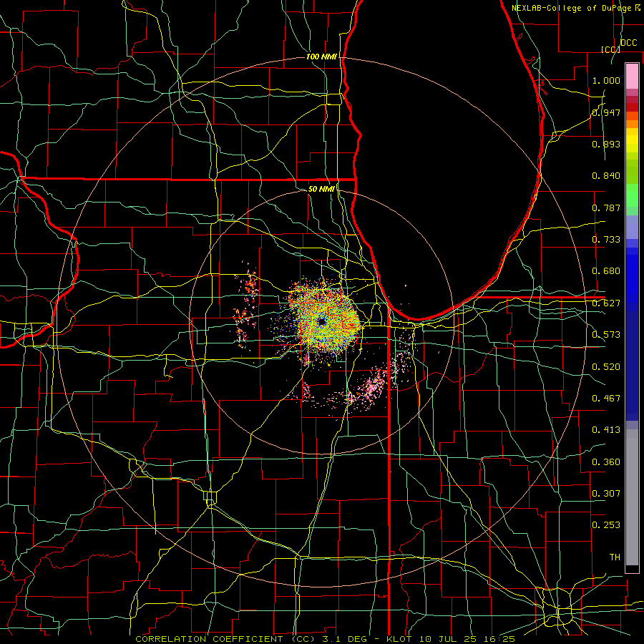Screen dimensions: 644x644
Task: Select the 0.573 scale value
Action: point(606,335)
